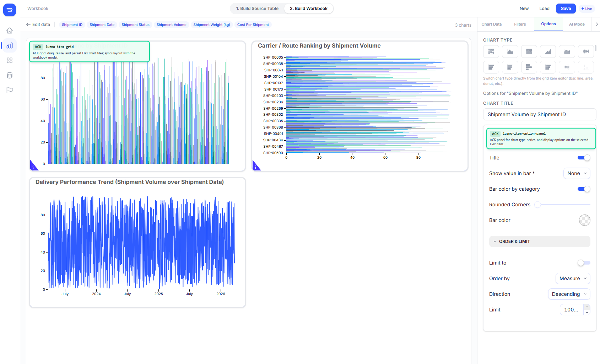Click the Cost Per Shipment column chip

[x=253, y=25]
